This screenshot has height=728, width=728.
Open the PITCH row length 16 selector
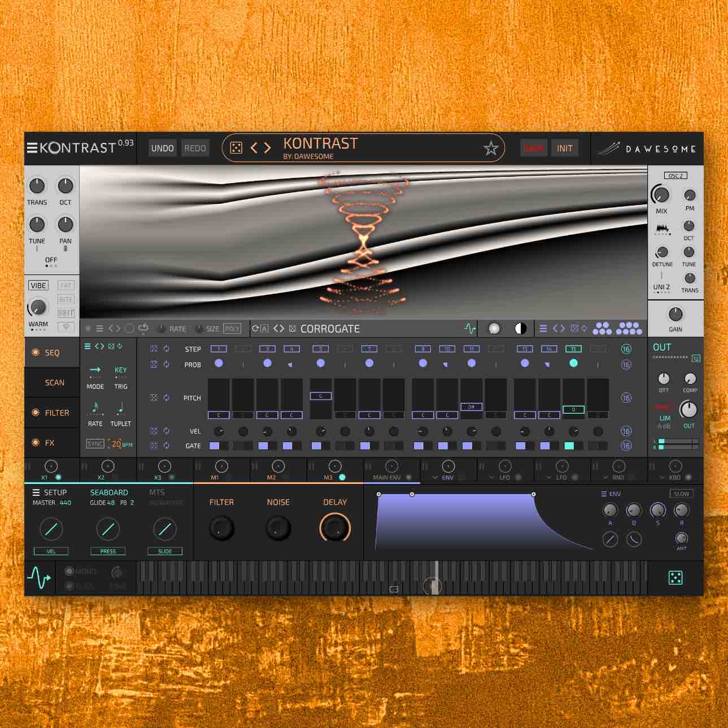626,398
